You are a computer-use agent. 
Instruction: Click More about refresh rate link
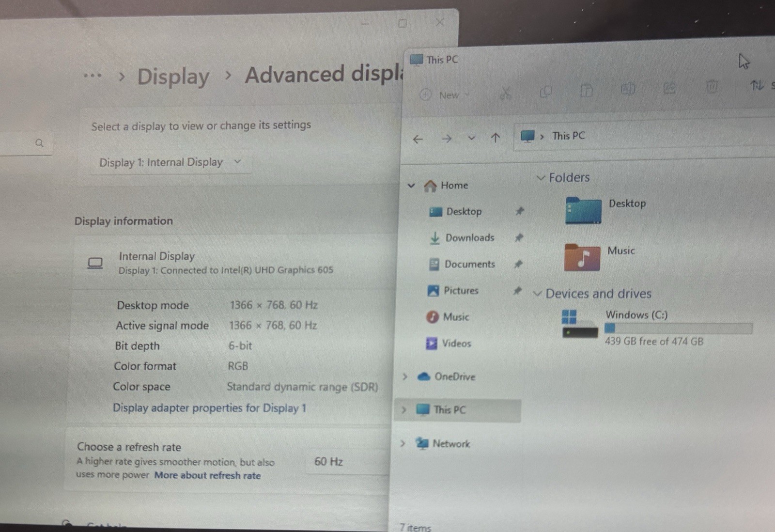[x=207, y=475]
